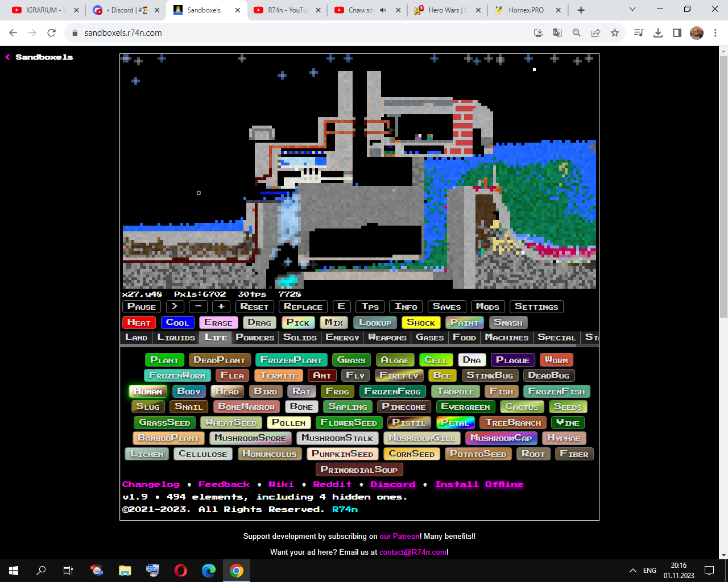This screenshot has width=728, height=582.
Task: Click the zoom magnifier icon in address bar
Action: coord(577,33)
